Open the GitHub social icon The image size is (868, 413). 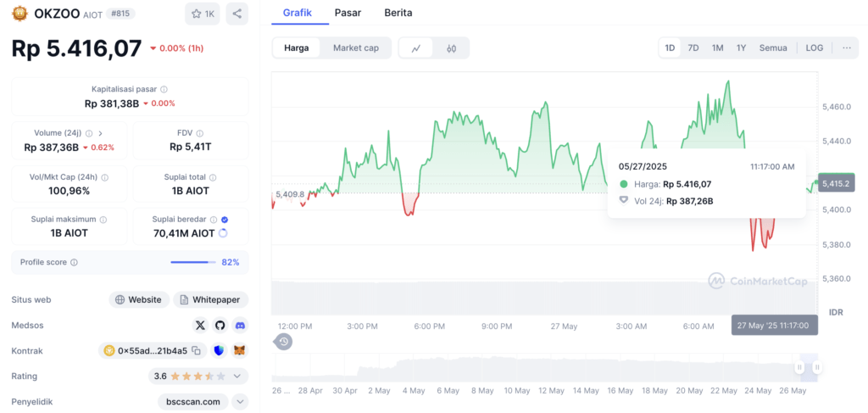pos(220,326)
